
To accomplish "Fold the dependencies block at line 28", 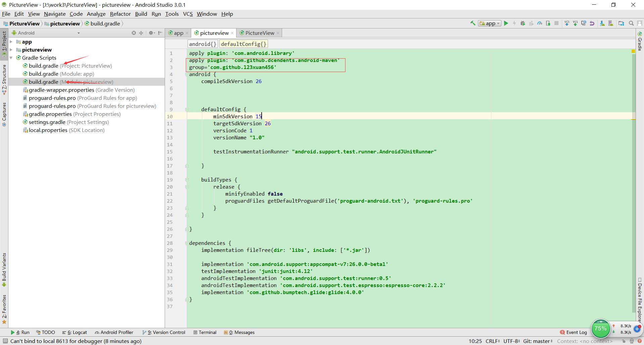I will point(187,243).
